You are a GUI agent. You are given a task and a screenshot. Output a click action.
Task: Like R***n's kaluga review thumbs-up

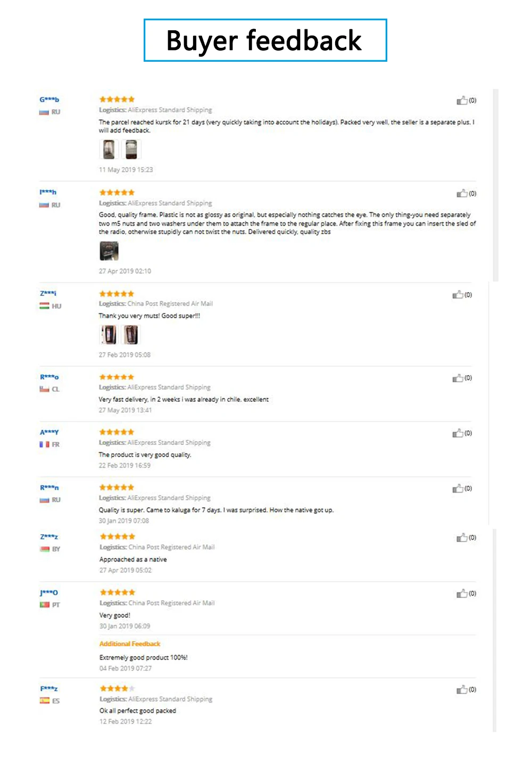pos(458,488)
